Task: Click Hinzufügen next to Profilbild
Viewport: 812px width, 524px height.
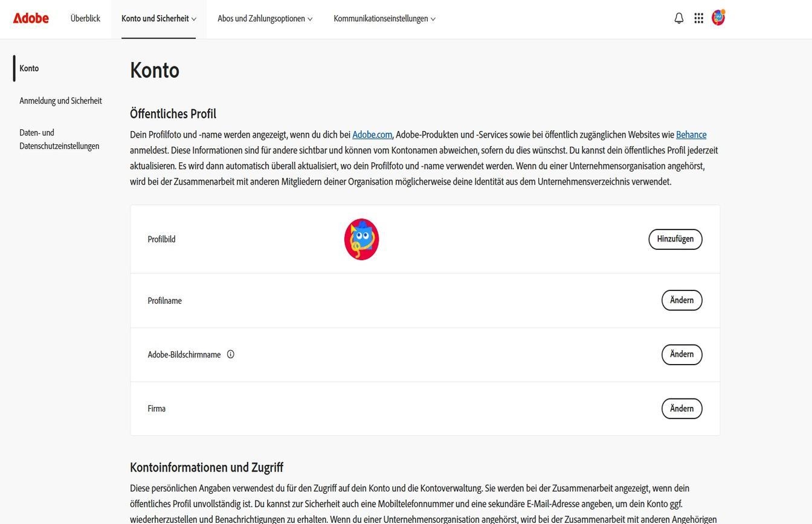Action: pyautogui.click(x=675, y=238)
